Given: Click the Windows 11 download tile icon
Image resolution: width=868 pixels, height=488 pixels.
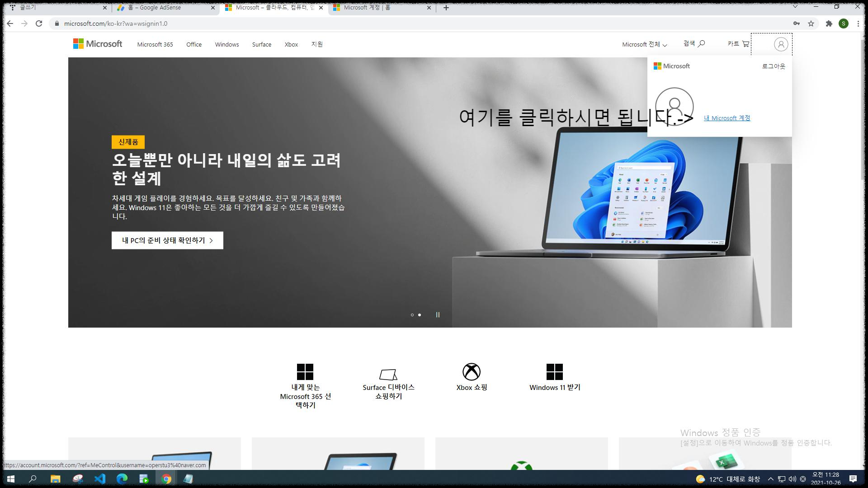Looking at the screenshot, I should (x=554, y=372).
